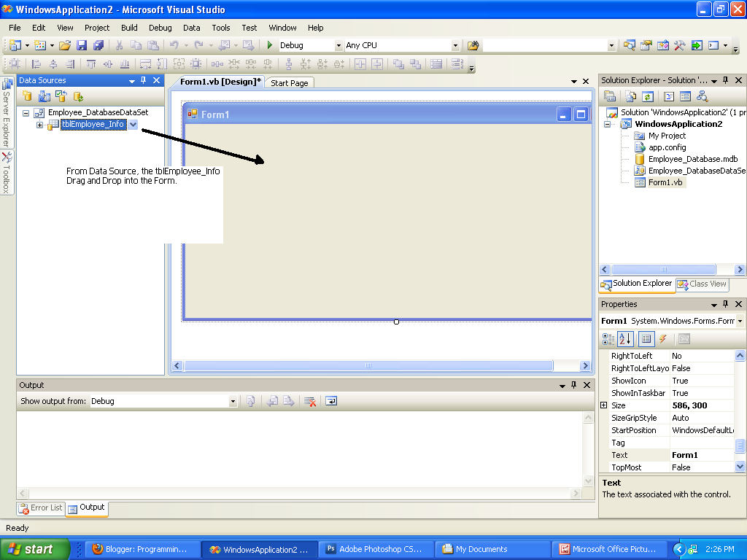The width and height of the screenshot is (747, 560).
Task: Select My Project item
Action: [667, 136]
